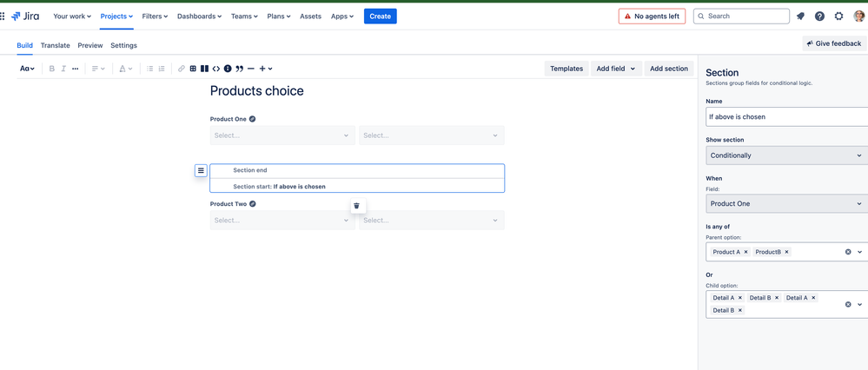The width and height of the screenshot is (868, 370).
Task: Switch to the Translate tab
Action: (56, 45)
